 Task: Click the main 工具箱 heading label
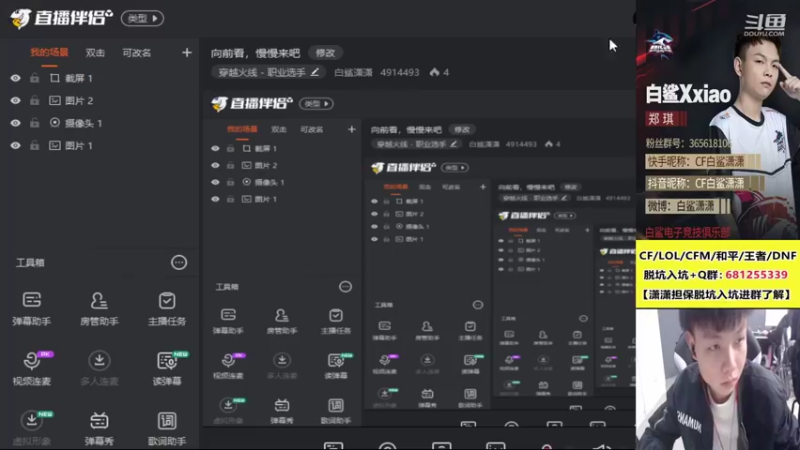pos(30,263)
